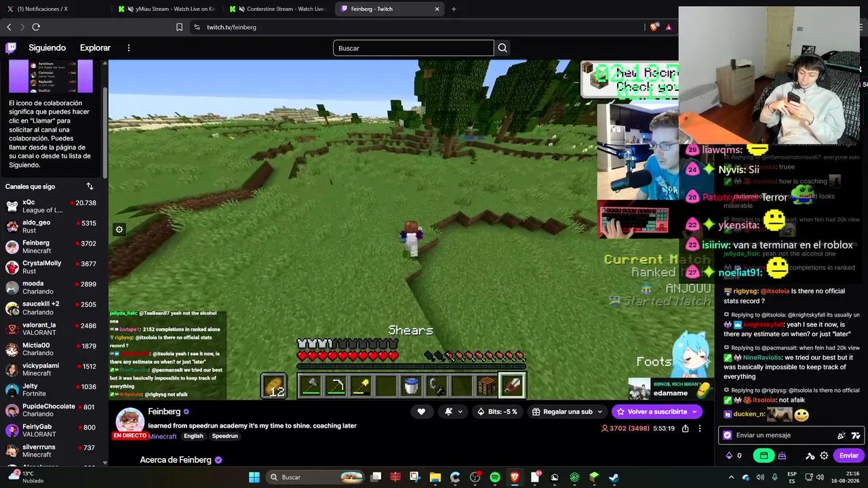868x488 pixels.
Task: Bookmark this page with the bookmark icon
Action: (x=179, y=27)
